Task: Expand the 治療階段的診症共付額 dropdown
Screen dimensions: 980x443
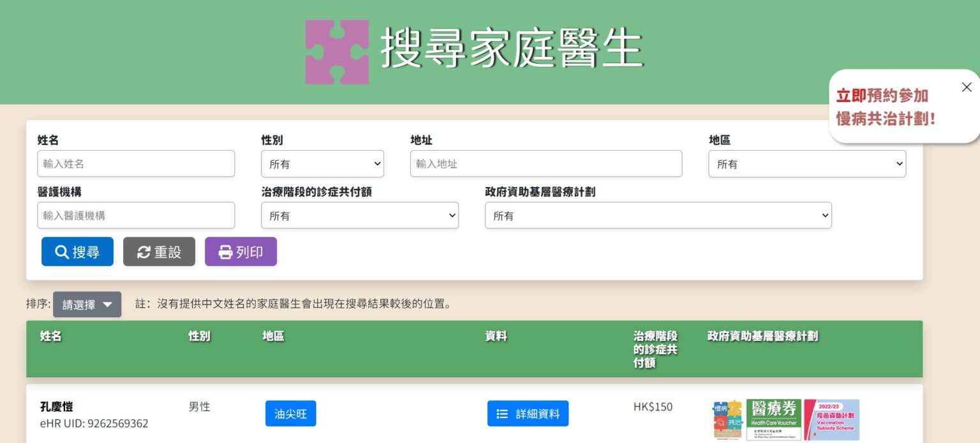Action: (359, 216)
